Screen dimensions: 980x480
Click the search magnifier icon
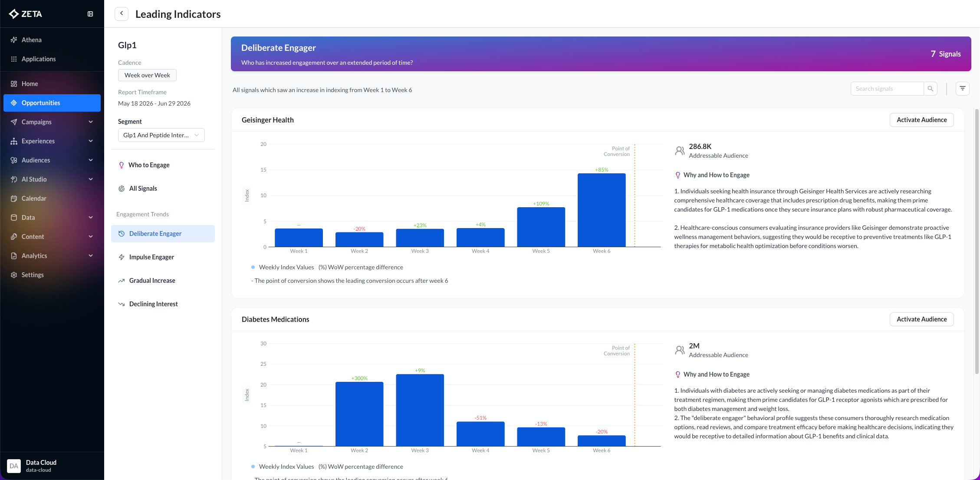point(931,89)
